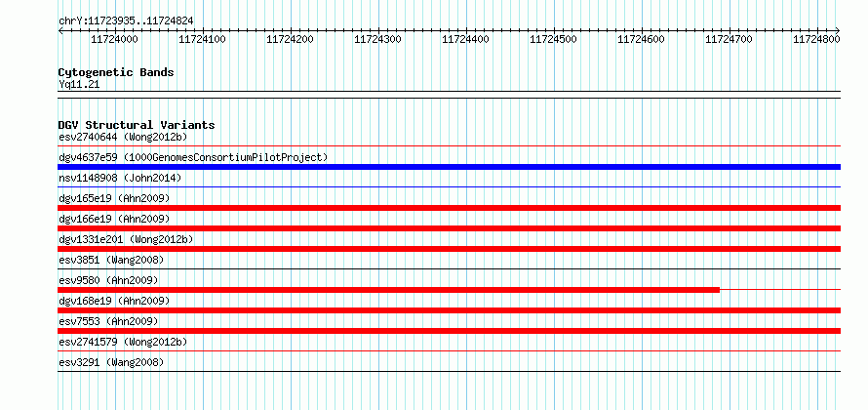Open variant dgv1331e201 (Wong2012b) label

click(126, 239)
